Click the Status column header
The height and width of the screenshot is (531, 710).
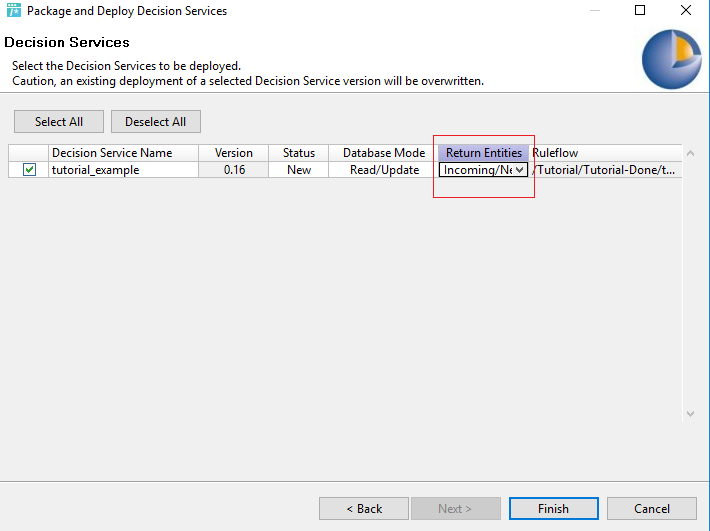299,153
